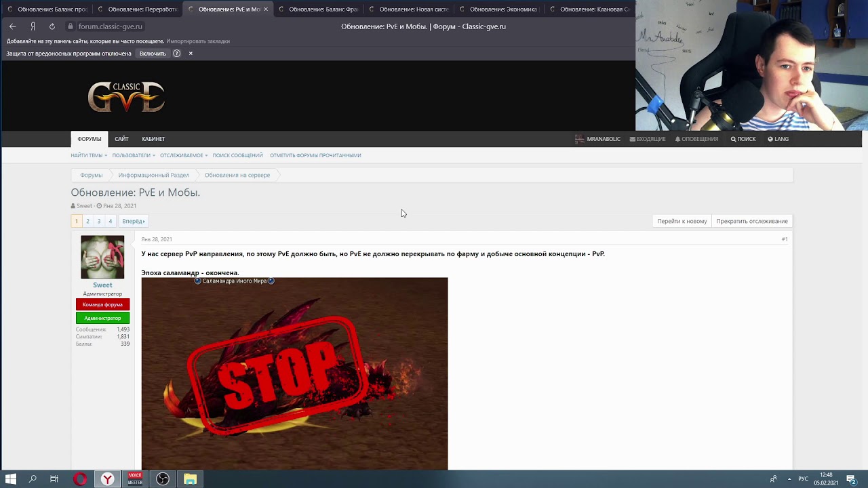Click ОТМЕТИТЬ ФОРУМЫ ПРОЧИТАННЫМИ

(315, 155)
